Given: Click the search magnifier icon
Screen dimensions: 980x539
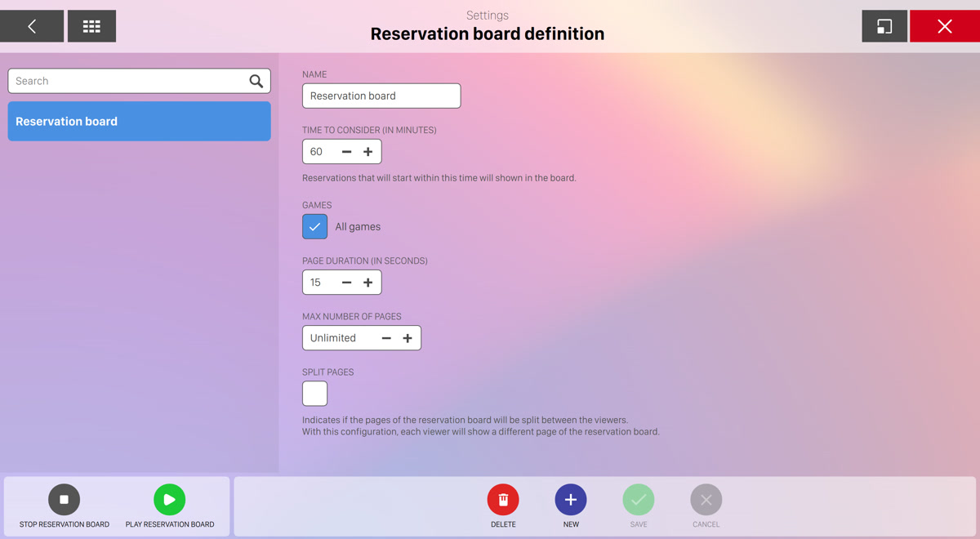Looking at the screenshot, I should (x=256, y=81).
